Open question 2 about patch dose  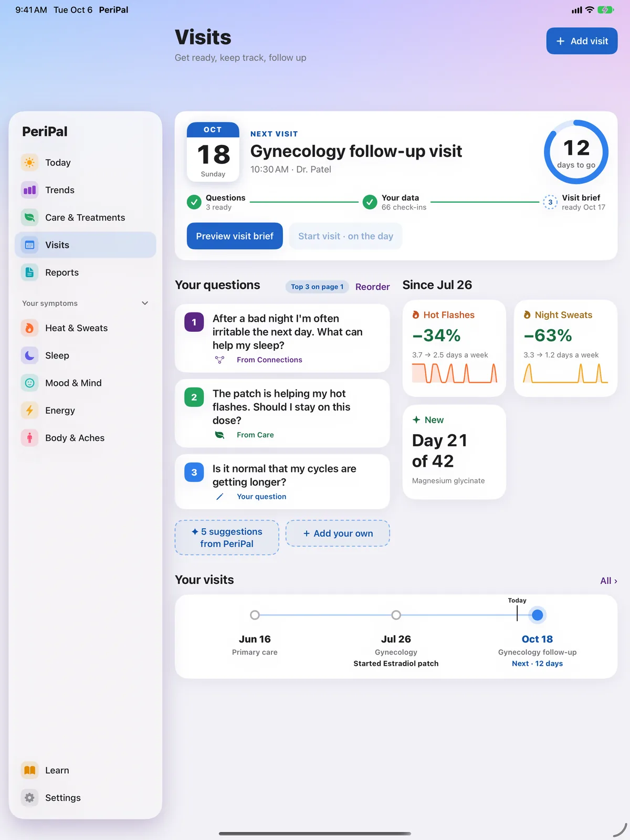[x=282, y=413]
